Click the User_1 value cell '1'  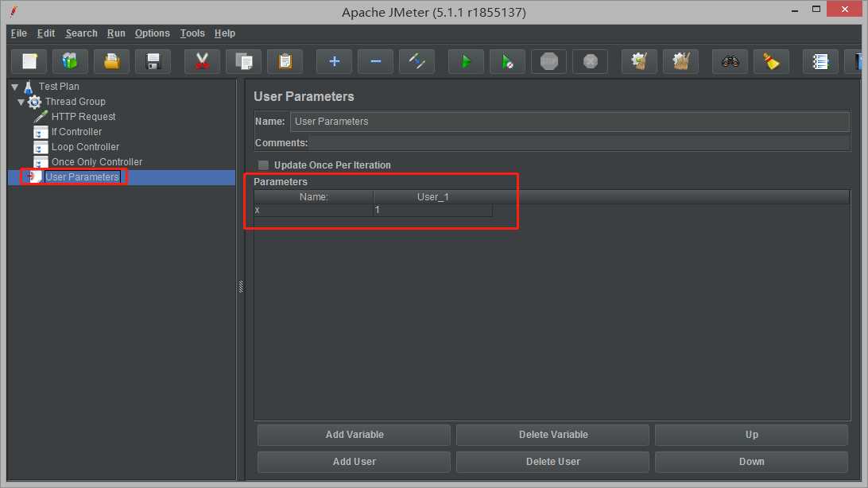point(433,211)
